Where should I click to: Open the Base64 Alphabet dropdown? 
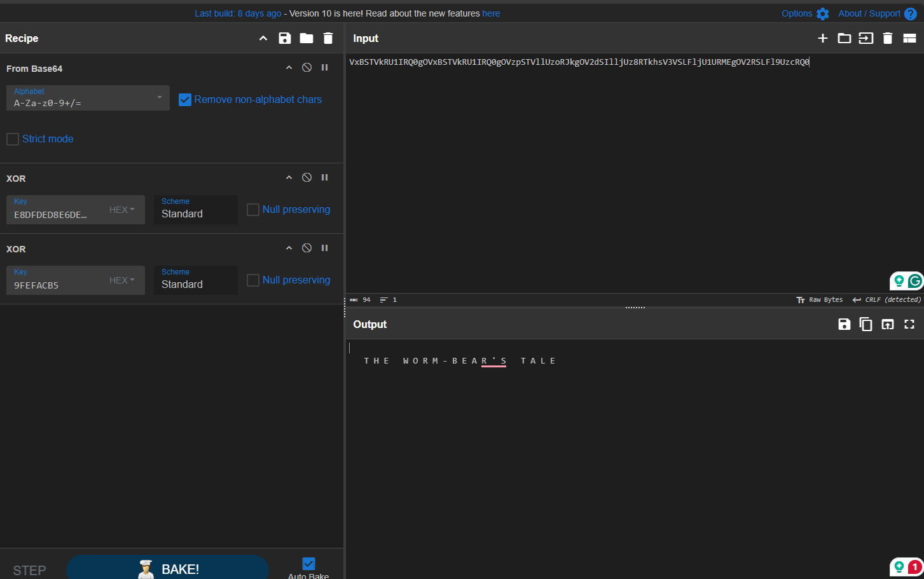(159, 97)
